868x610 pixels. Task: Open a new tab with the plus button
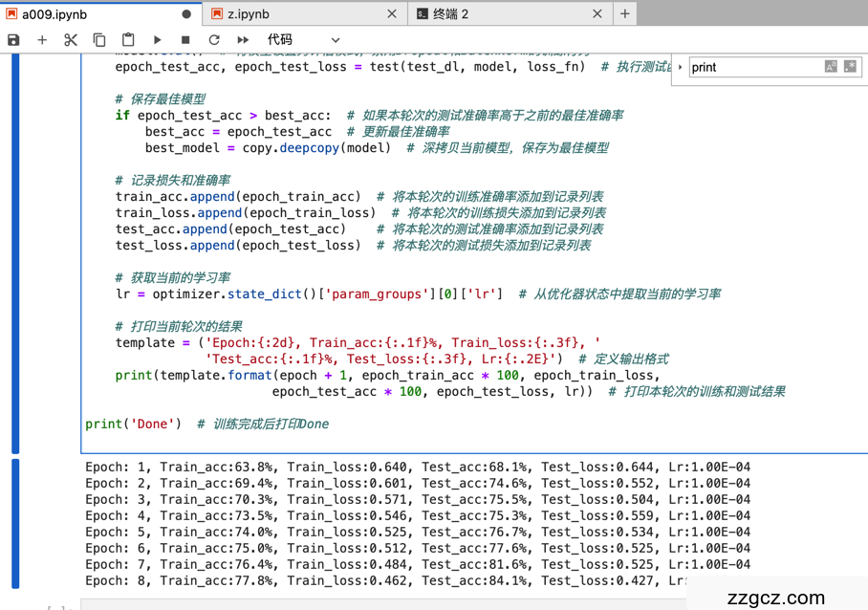pyautogui.click(x=623, y=14)
